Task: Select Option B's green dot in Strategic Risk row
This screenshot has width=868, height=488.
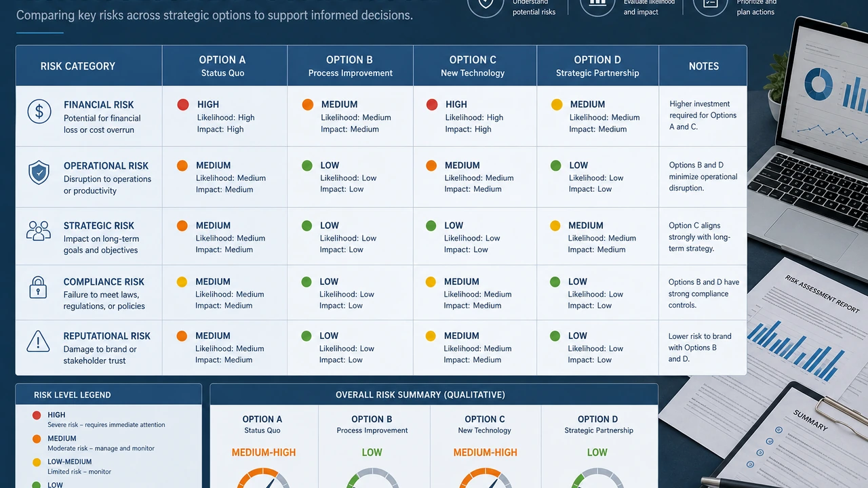Action: 307,226
